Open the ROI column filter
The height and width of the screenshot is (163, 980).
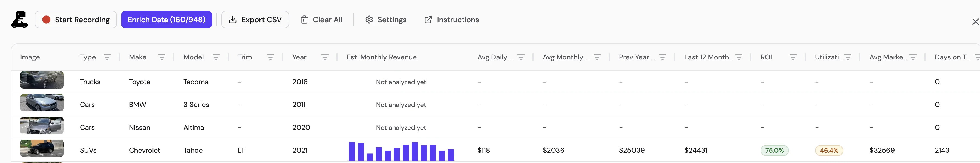[x=793, y=57]
